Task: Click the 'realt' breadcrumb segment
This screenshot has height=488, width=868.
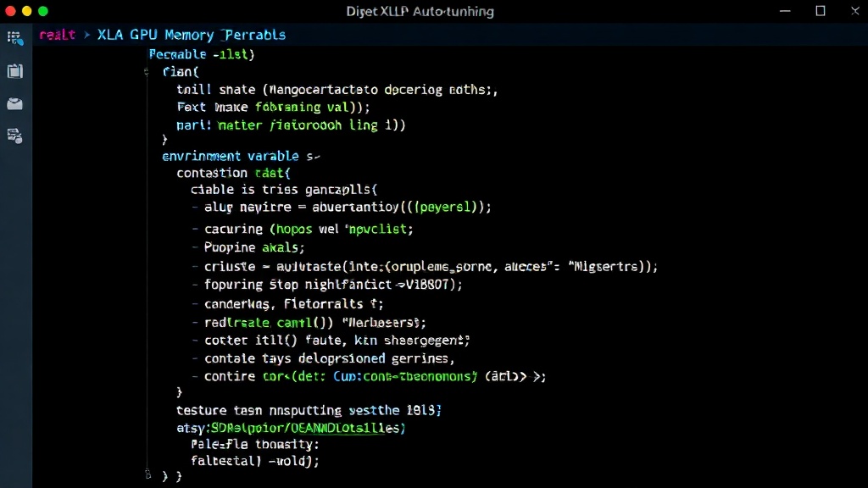Action: [57, 35]
